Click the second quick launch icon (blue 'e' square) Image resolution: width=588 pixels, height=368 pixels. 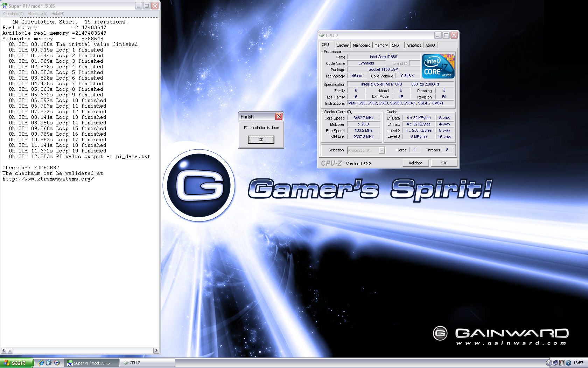[x=49, y=363]
